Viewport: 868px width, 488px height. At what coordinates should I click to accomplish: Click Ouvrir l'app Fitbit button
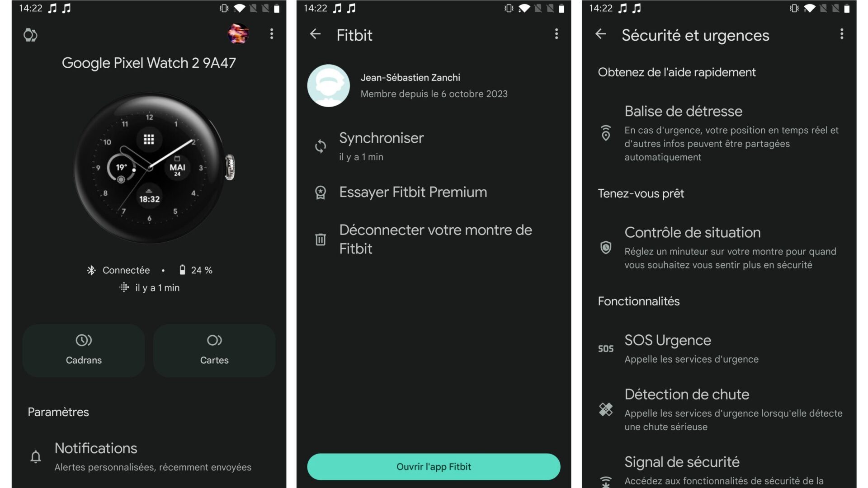[434, 467]
